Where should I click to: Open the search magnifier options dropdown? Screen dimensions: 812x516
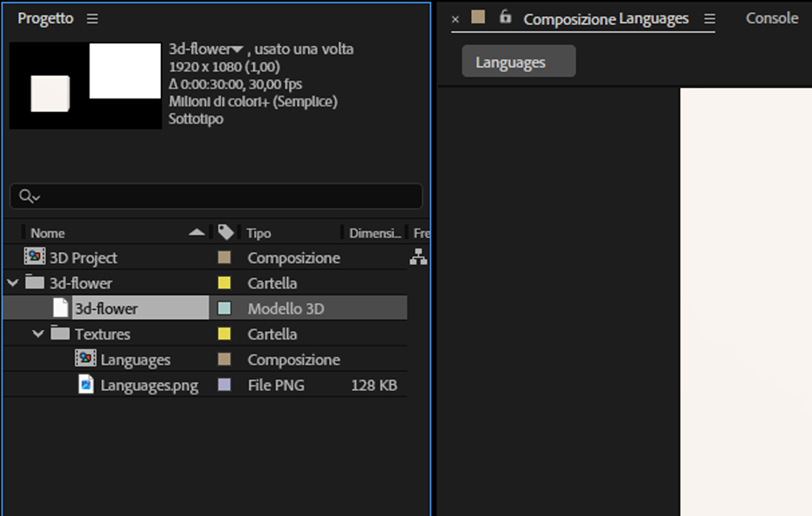click(29, 196)
